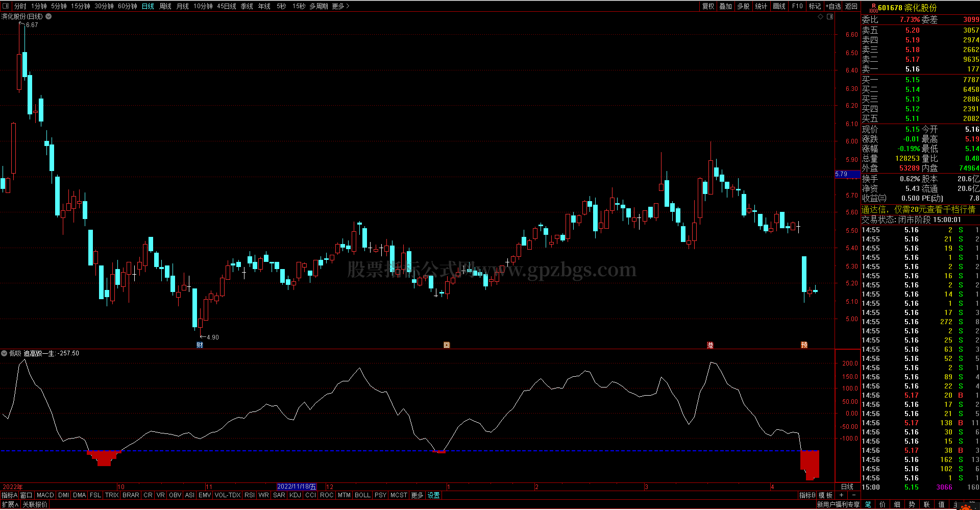Toggle the 扩展 expand panel
The height and width of the screenshot is (510, 980).
[10, 504]
